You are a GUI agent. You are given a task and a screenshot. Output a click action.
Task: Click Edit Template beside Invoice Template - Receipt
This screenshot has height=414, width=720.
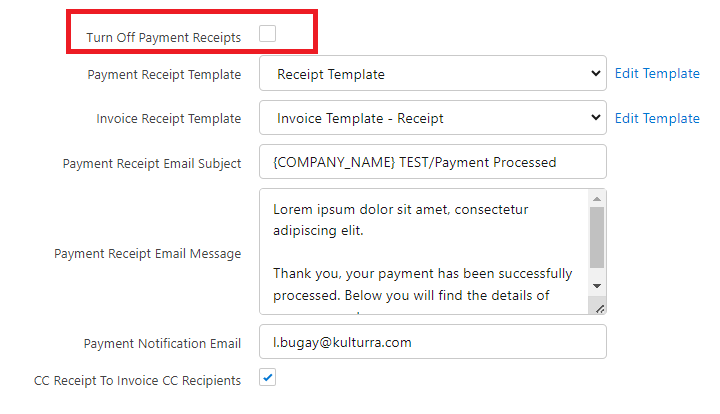[x=657, y=118]
